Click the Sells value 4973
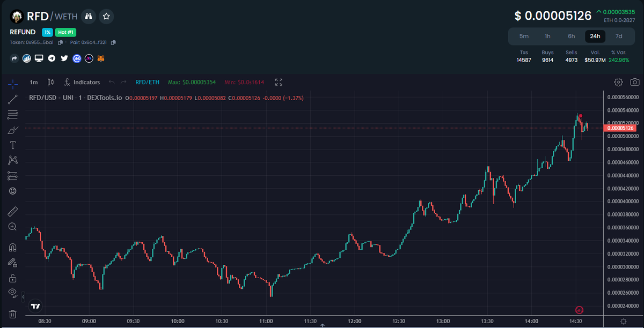This screenshot has width=644, height=328. [x=571, y=60]
